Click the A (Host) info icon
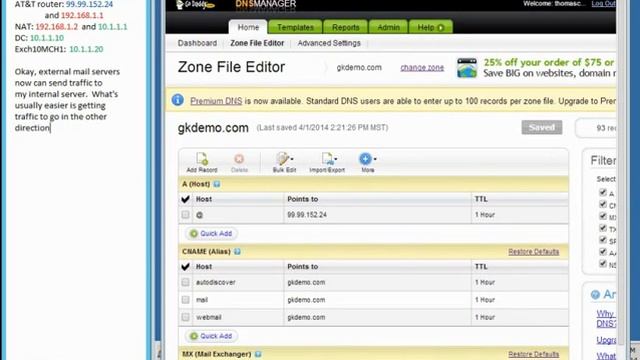 click(217, 184)
